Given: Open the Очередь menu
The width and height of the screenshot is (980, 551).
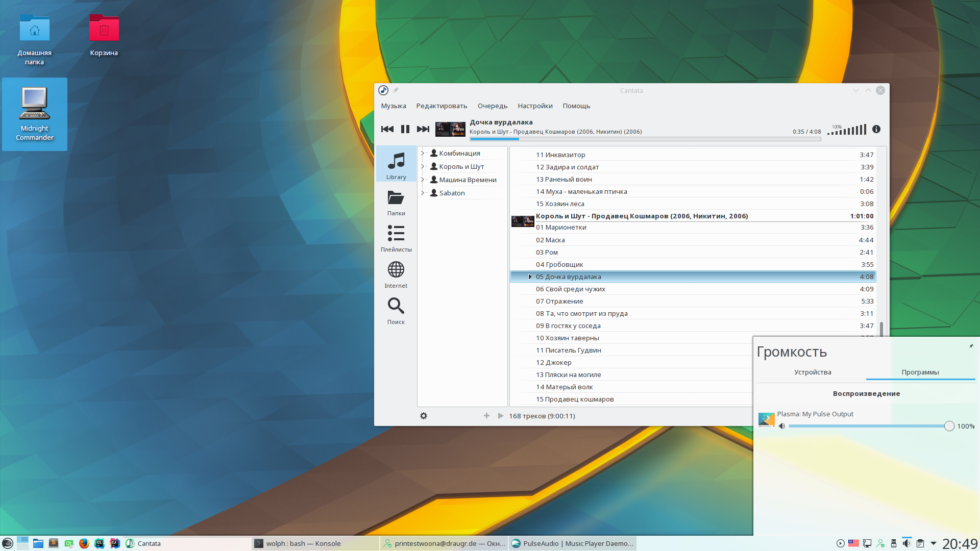Looking at the screenshot, I should [493, 106].
